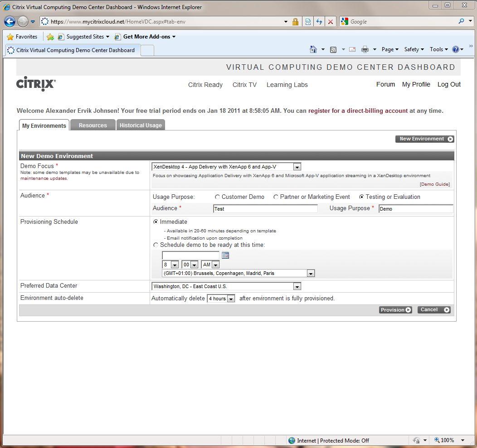Open the search provider dropdown arrow

click(470, 21)
